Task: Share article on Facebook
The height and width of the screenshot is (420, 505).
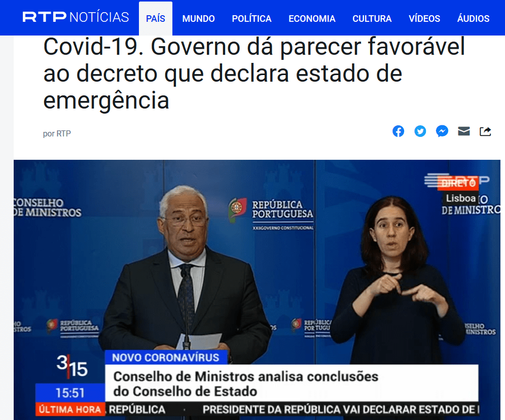Action: tap(398, 131)
